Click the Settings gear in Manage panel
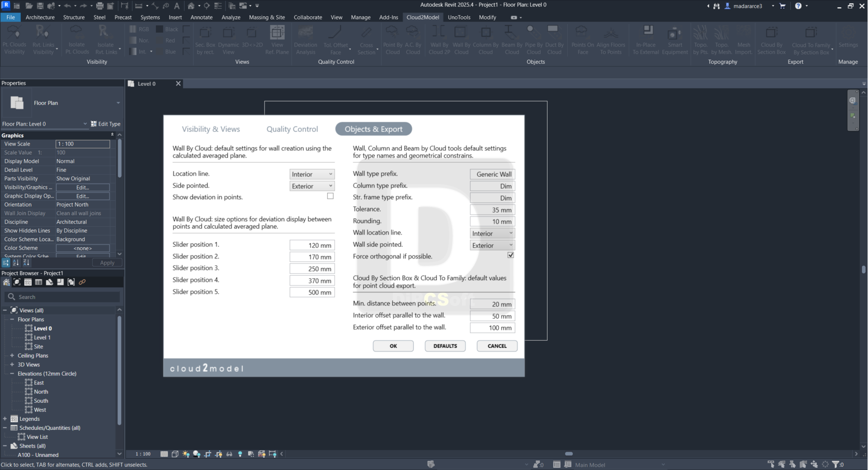The width and height of the screenshot is (868, 470). (848, 37)
